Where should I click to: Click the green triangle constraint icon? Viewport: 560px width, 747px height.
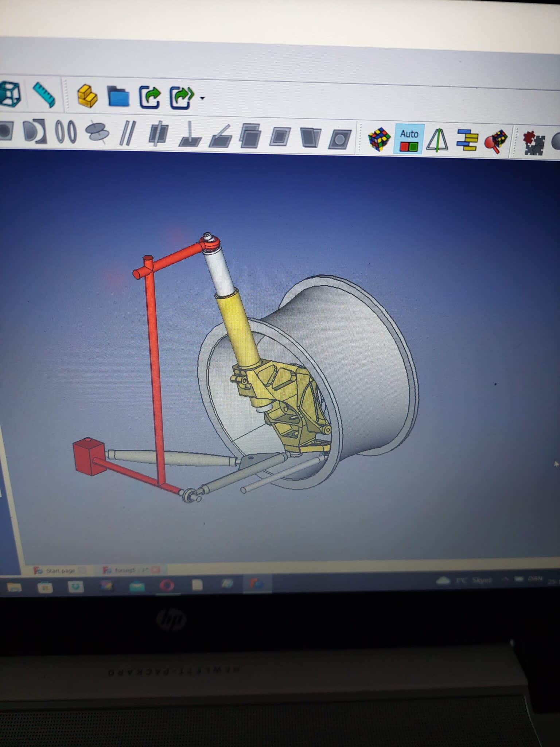[x=437, y=140]
